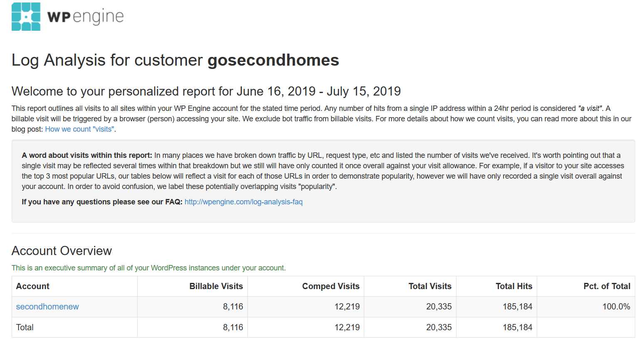This screenshot has height=351, width=644.
Task: Click the WP Engine grid logo icon
Action: 26,17
